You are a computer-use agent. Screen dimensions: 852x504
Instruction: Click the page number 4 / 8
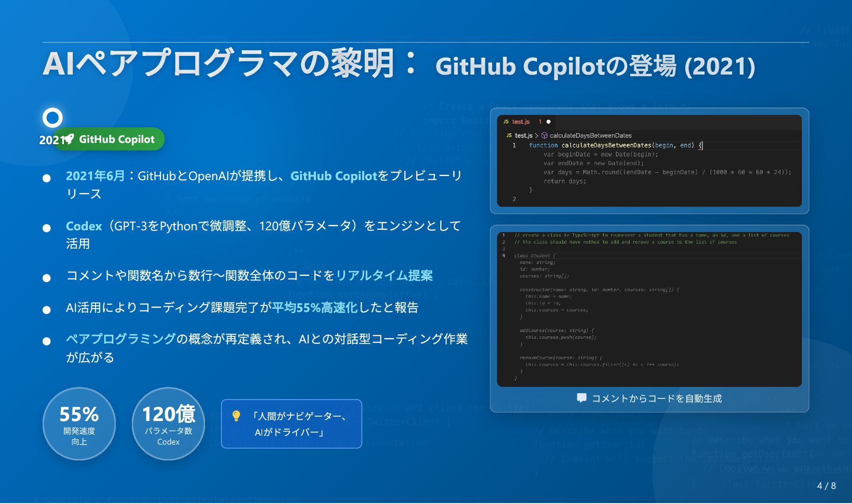826,486
